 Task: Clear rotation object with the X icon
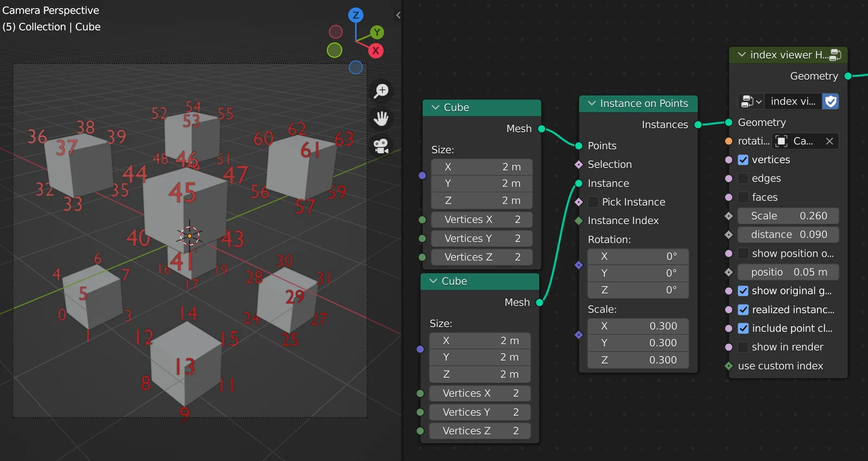coord(829,141)
